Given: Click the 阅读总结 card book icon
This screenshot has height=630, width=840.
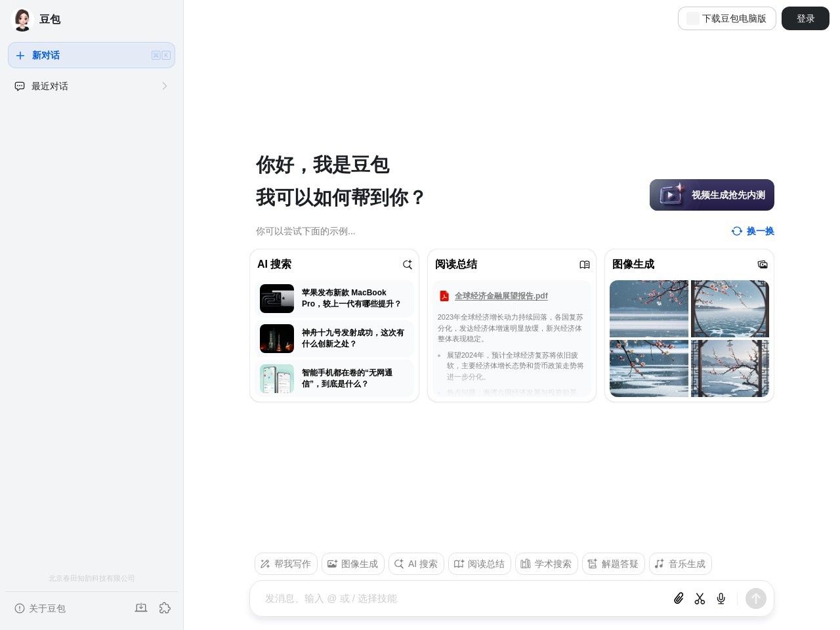Looking at the screenshot, I should click(x=585, y=264).
